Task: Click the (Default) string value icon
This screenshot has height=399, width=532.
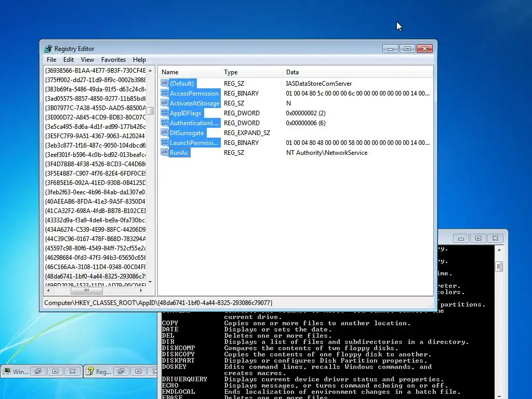Action: click(x=165, y=83)
